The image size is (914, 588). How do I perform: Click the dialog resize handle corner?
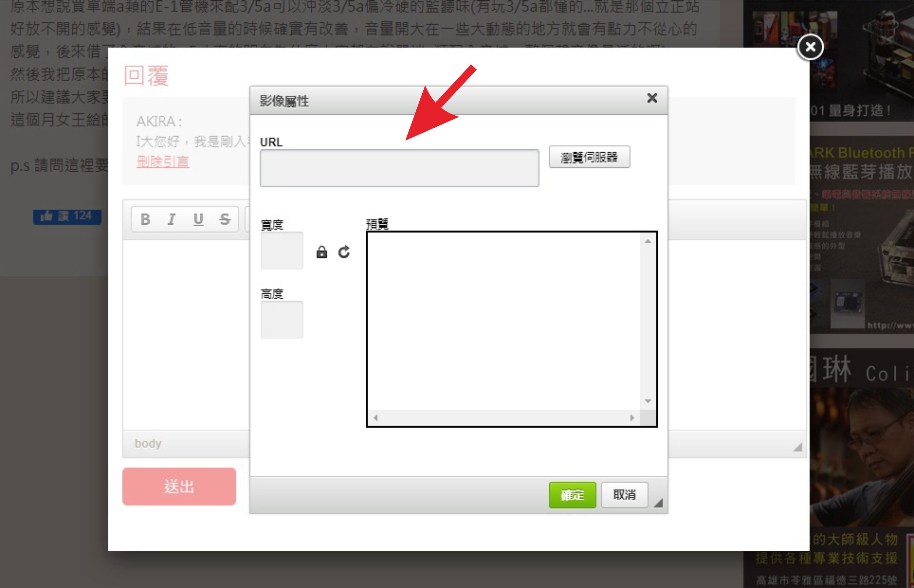[658, 503]
